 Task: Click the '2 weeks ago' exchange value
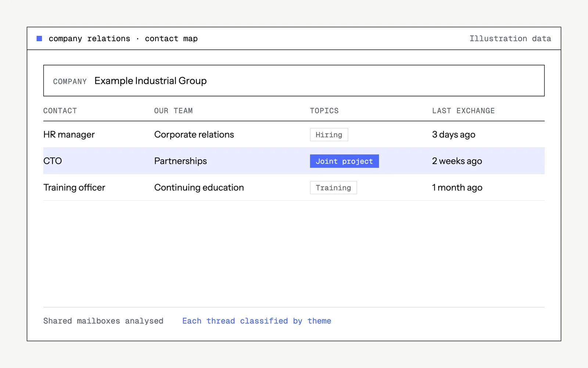457,161
